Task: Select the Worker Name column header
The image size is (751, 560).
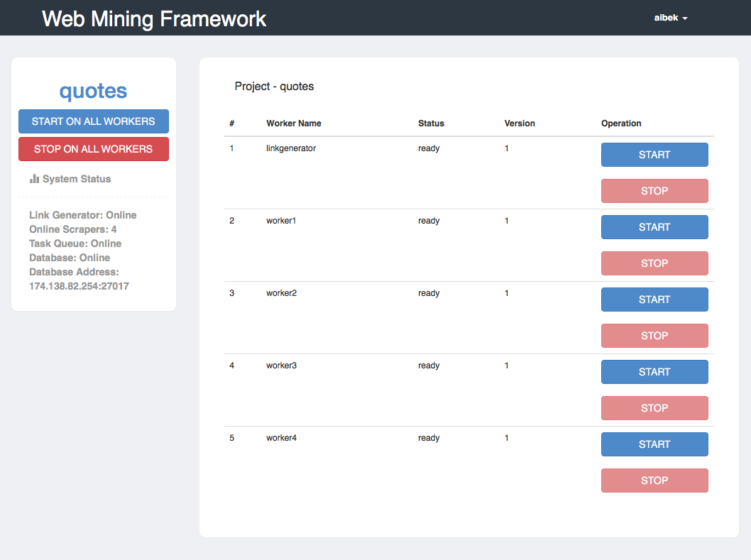Action: pyautogui.click(x=294, y=123)
